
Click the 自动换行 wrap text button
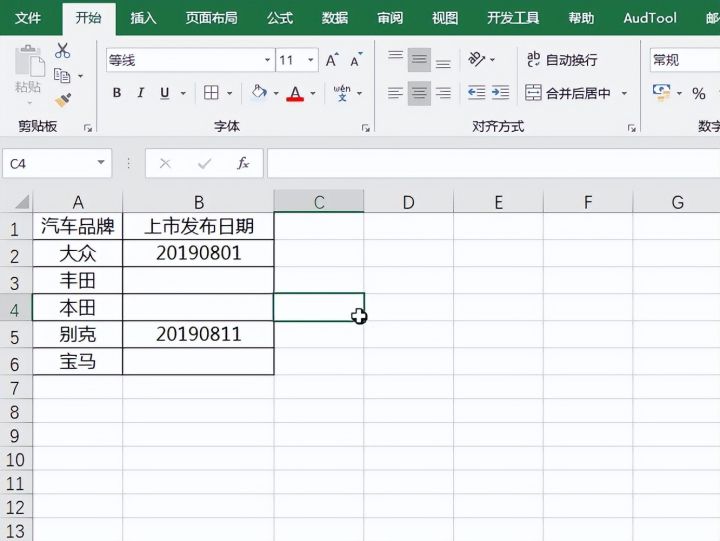562,60
